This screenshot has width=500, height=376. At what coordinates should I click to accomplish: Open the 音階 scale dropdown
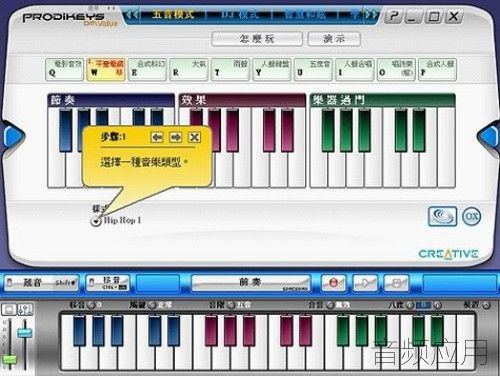[230, 305]
